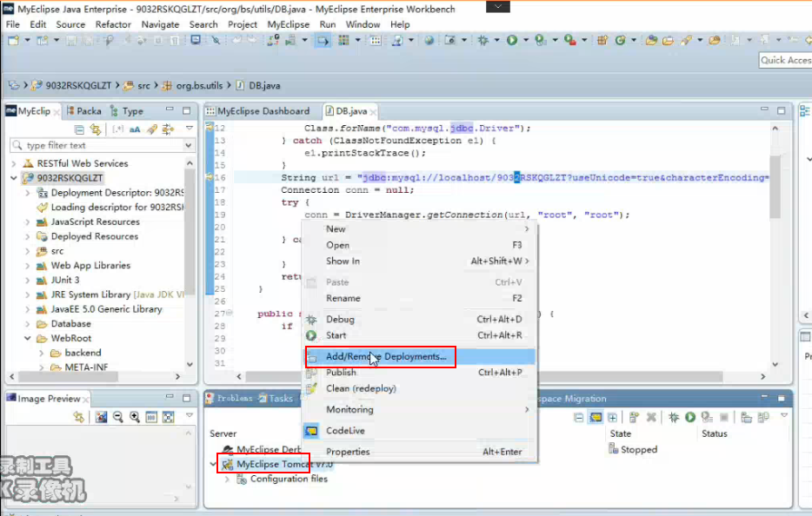Close the DB.java editor tab

point(373,111)
